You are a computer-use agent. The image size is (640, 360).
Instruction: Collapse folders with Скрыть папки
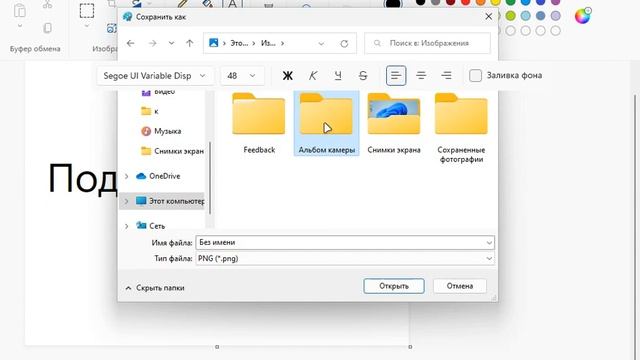point(155,288)
